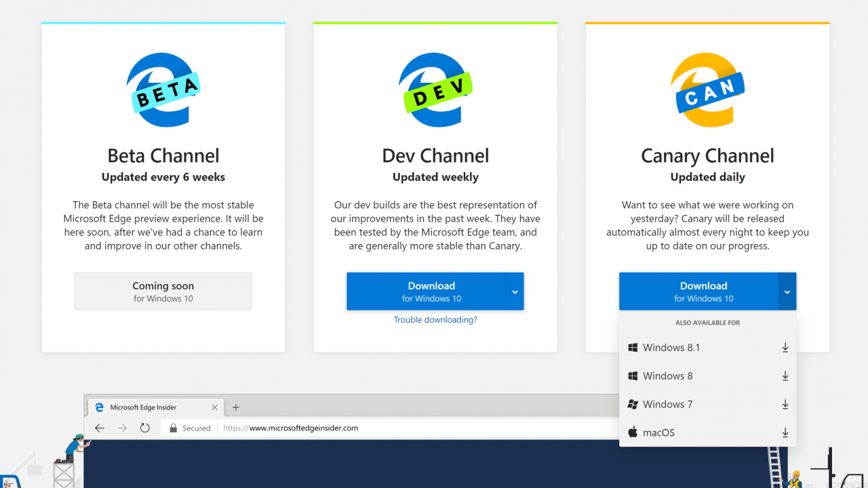Click the microsoftedgeinsider.com address bar
The width and height of the screenshot is (868, 488).
[390, 428]
